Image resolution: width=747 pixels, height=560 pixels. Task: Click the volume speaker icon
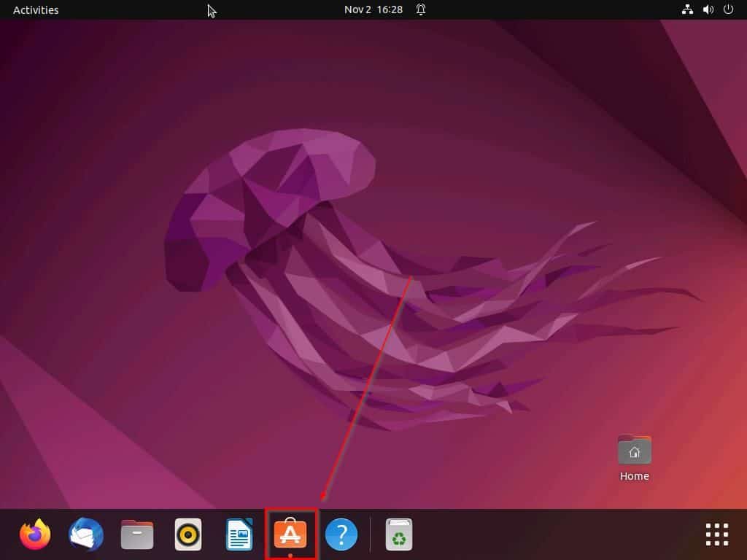coord(708,9)
